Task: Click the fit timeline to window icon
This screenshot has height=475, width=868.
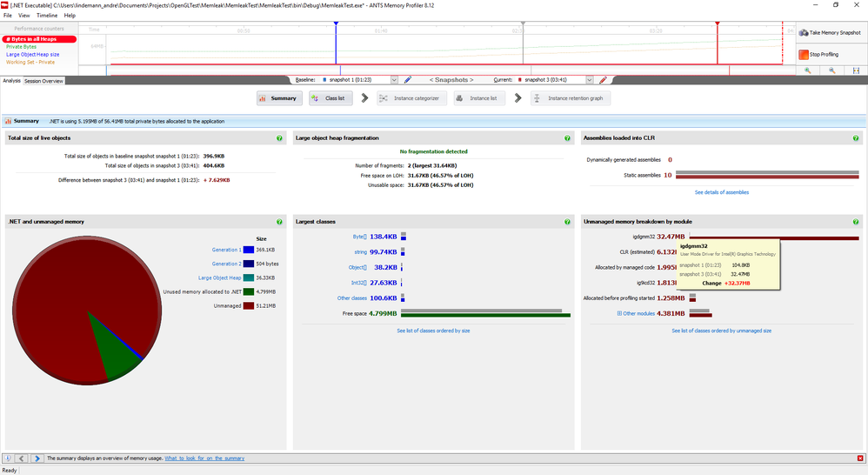Action: [856, 70]
